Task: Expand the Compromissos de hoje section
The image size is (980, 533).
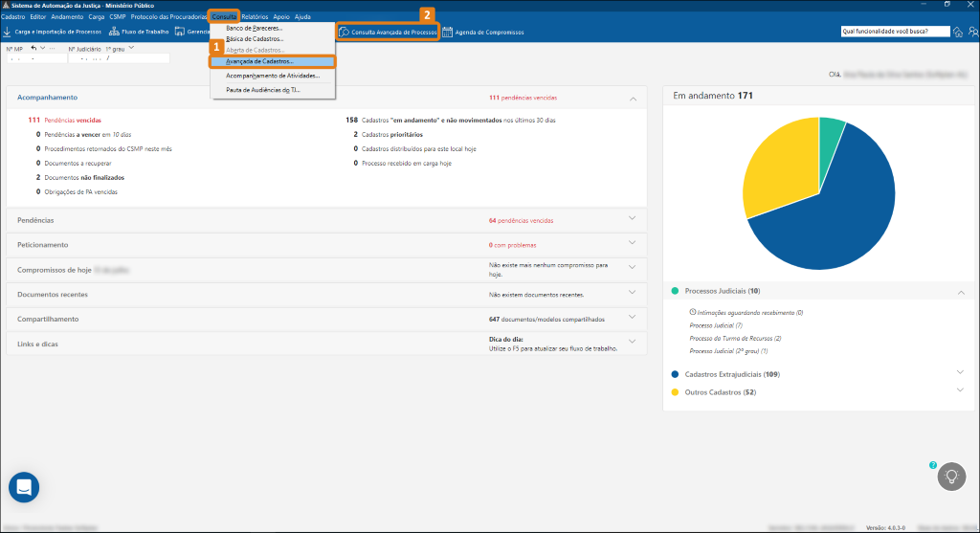Action: (632, 267)
